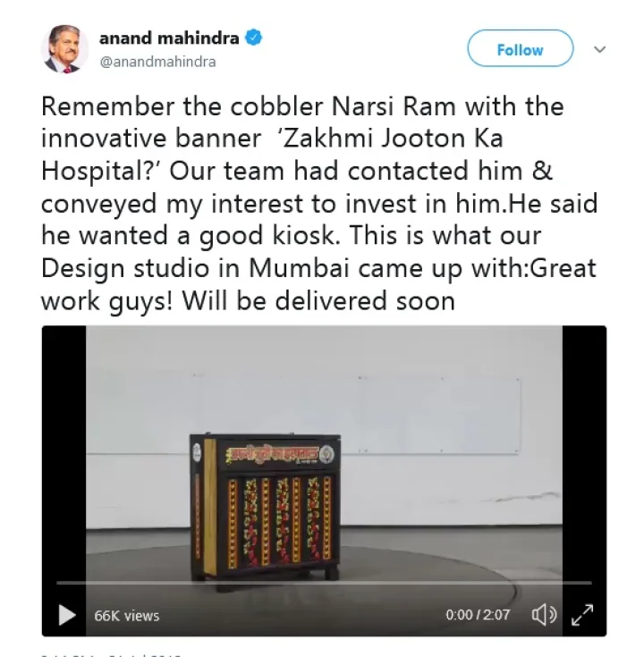The image size is (644, 657).
Task: Click the partially visible tweet timestamp
Action: [111, 654]
